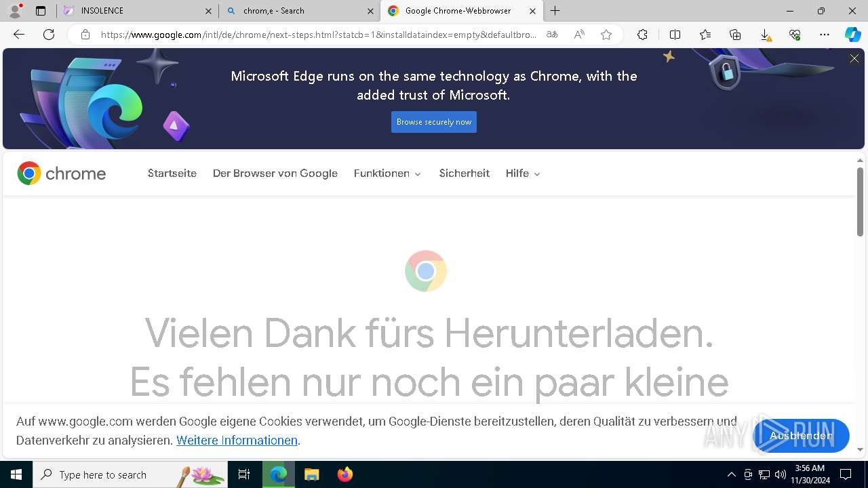
Task: Open the Edge profile icon
Action: coord(15,11)
